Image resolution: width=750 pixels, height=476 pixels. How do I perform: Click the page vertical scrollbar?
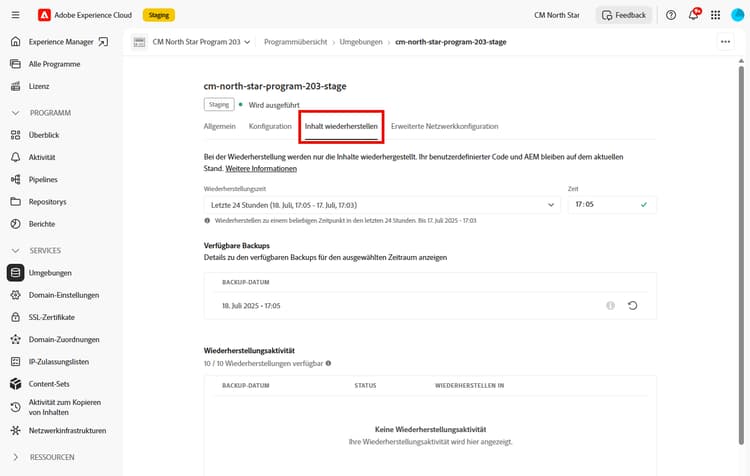[741, 254]
